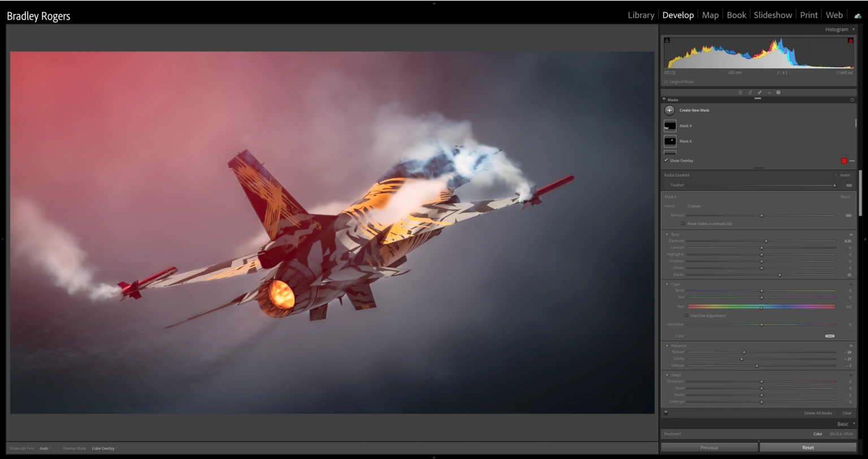868x459 pixels.
Task: Open the Preset Custom dropdown
Action: [x=695, y=206]
